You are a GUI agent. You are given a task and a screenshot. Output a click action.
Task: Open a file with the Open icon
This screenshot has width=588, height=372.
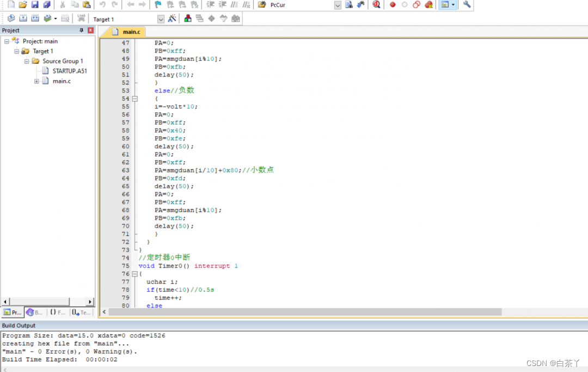23,5
